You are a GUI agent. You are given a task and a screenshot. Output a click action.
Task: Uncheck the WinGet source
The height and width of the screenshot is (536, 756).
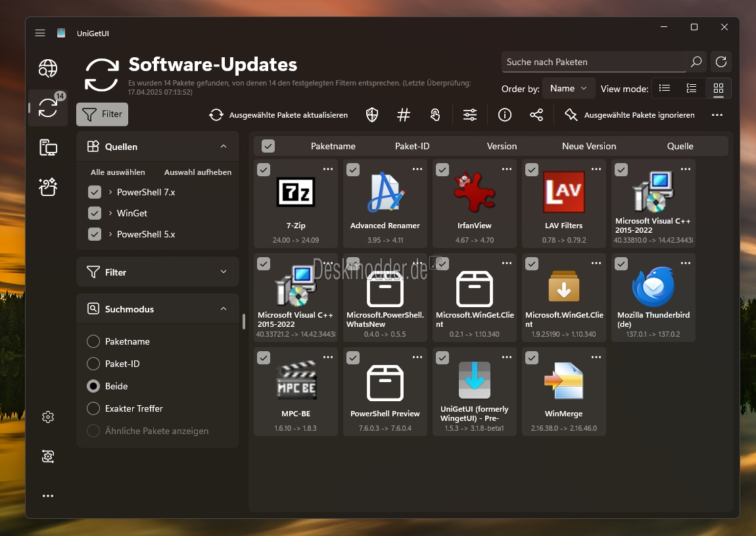click(x=95, y=213)
